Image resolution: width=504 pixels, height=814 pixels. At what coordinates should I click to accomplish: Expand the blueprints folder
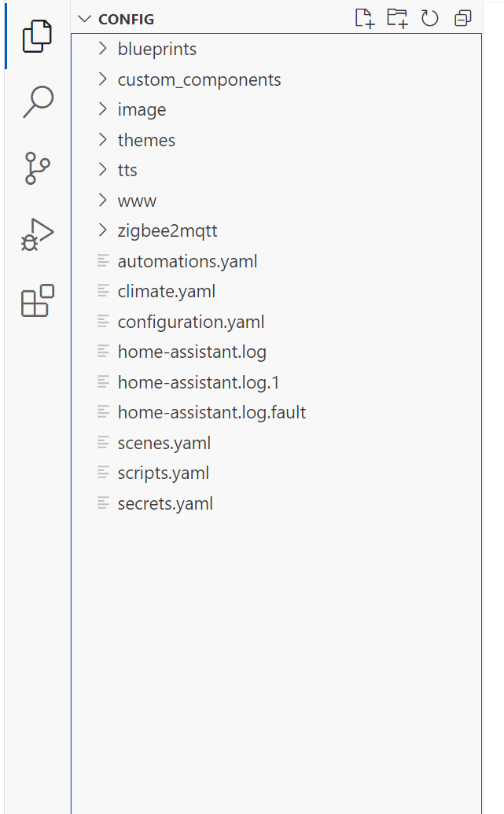[156, 49]
